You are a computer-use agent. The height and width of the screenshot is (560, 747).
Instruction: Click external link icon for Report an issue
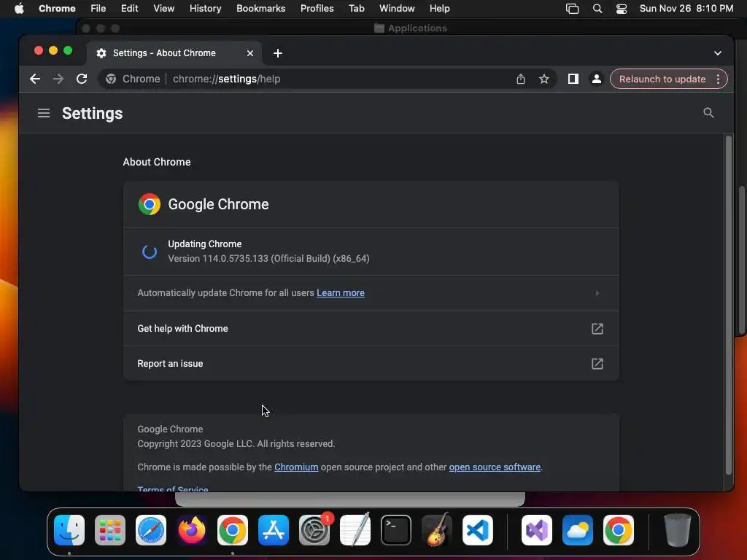coord(597,364)
